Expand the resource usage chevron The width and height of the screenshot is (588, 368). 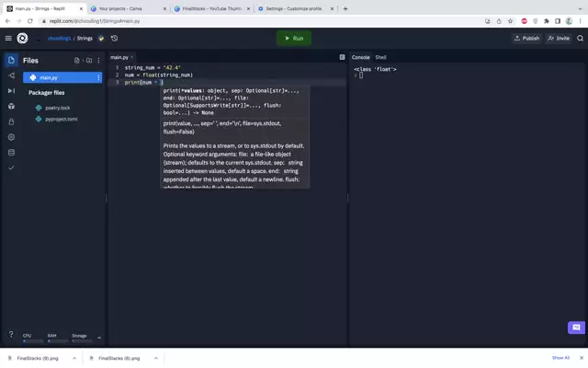(x=99, y=338)
